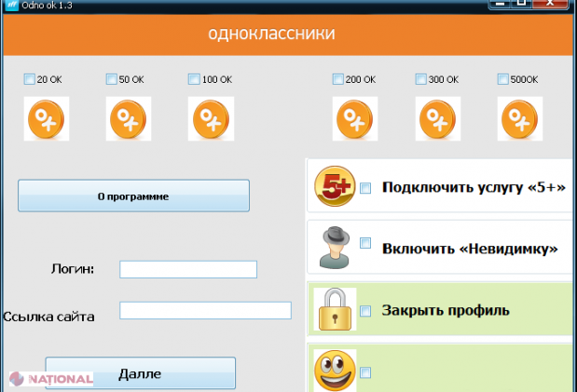This screenshot has width=577, height=392.
Task: Click the OK coin icon under 300 OK
Action: click(x=437, y=120)
